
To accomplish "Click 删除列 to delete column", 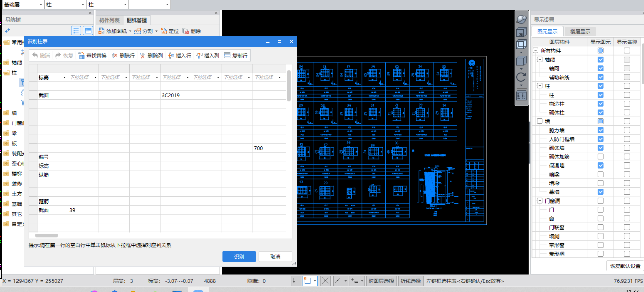I will (151, 56).
